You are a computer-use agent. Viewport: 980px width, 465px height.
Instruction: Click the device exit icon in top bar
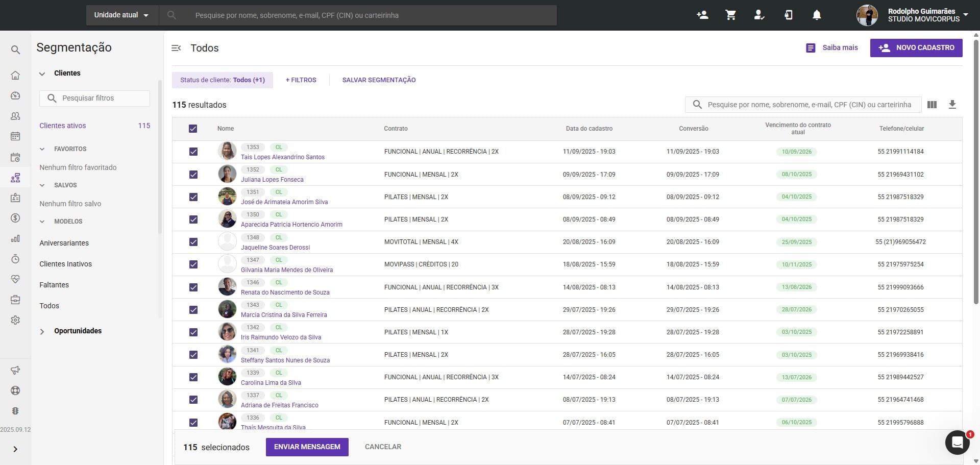click(x=789, y=15)
